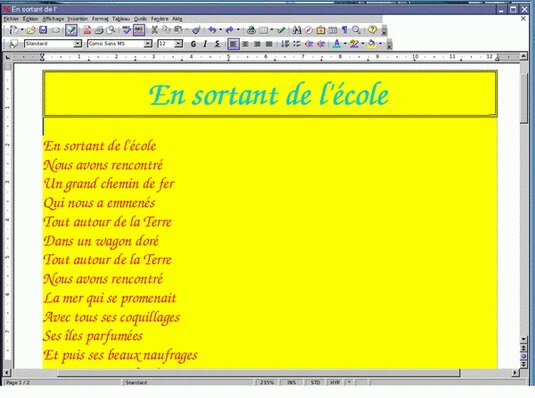Viewport: 535px width, 398px height.
Task: Open the font color dropdown arrow
Action: [x=345, y=44]
